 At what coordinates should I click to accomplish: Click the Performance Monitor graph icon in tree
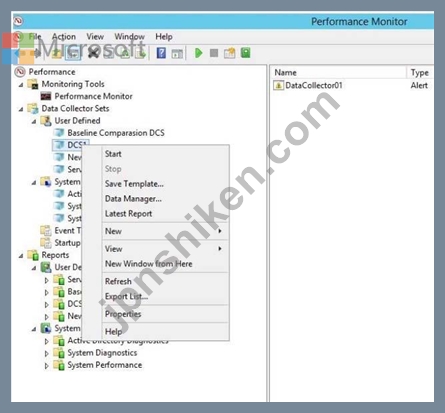[x=46, y=96]
